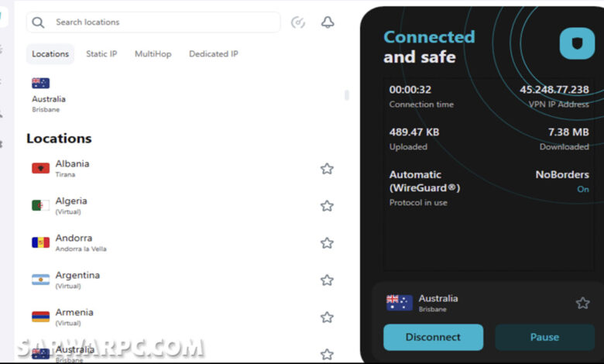Viewport: 604px width, 364px height.
Task: Click the 489.47 KB uploaded value
Action: [414, 132]
